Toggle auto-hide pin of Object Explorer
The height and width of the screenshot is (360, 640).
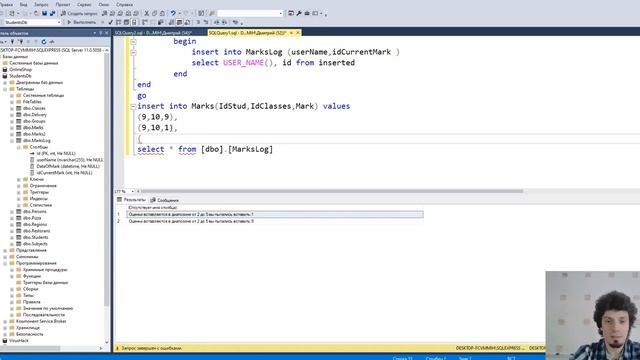pos(100,33)
